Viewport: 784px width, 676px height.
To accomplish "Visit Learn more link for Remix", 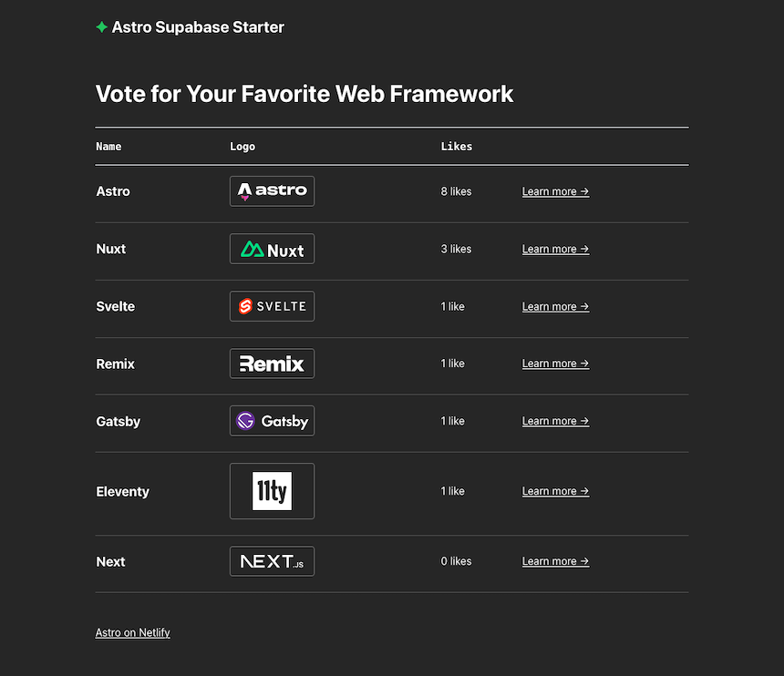I will [x=555, y=364].
